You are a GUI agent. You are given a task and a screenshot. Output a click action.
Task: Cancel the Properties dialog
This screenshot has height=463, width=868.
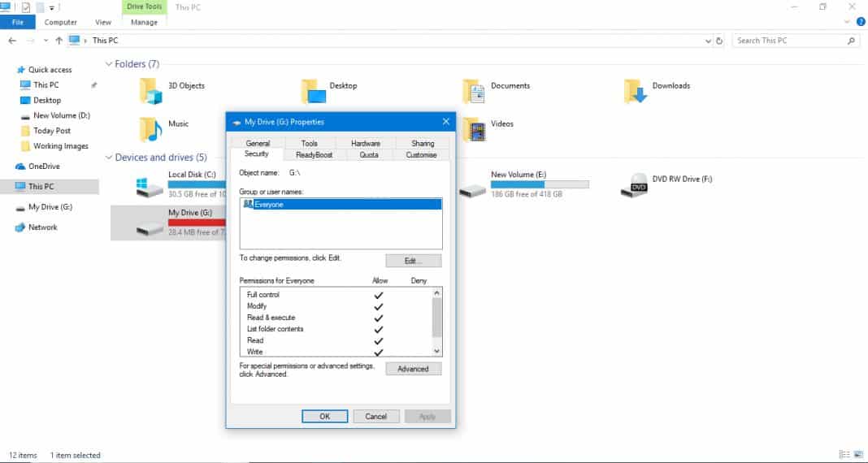pos(375,417)
